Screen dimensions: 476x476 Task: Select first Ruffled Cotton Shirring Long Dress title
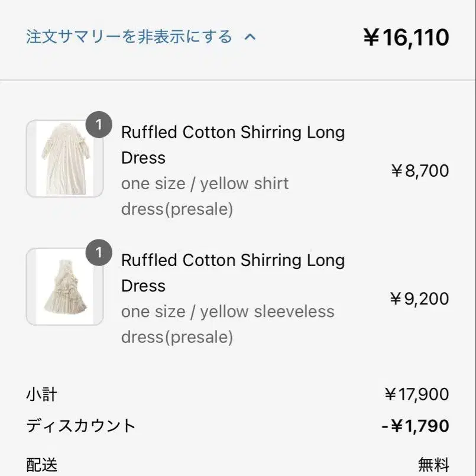233,145
